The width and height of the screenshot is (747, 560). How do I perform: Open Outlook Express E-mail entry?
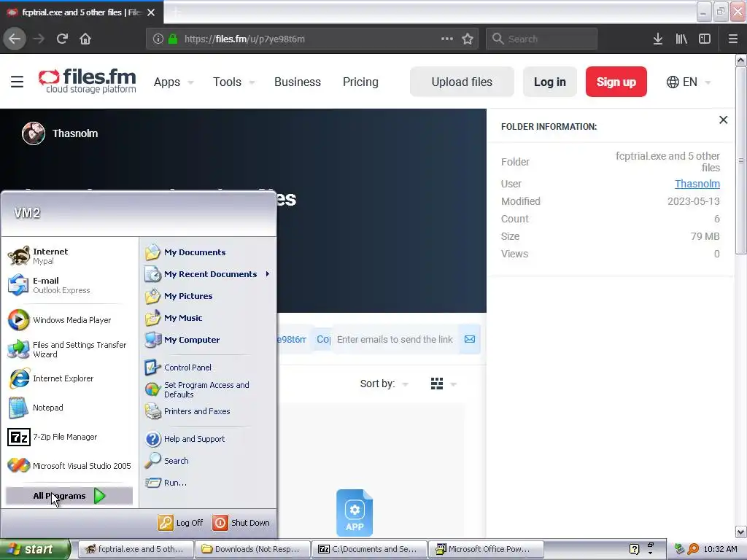coord(49,285)
